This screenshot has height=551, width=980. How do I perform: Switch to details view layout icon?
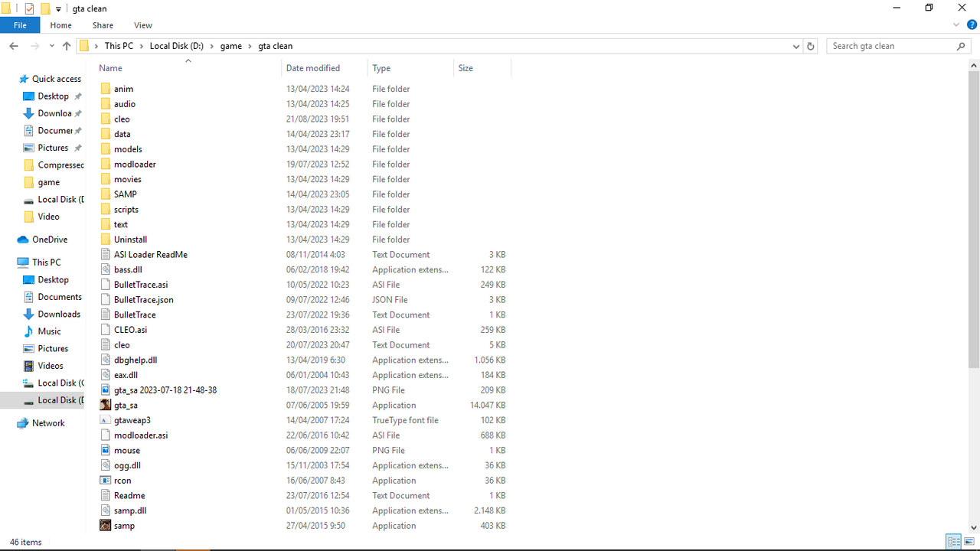(x=954, y=542)
